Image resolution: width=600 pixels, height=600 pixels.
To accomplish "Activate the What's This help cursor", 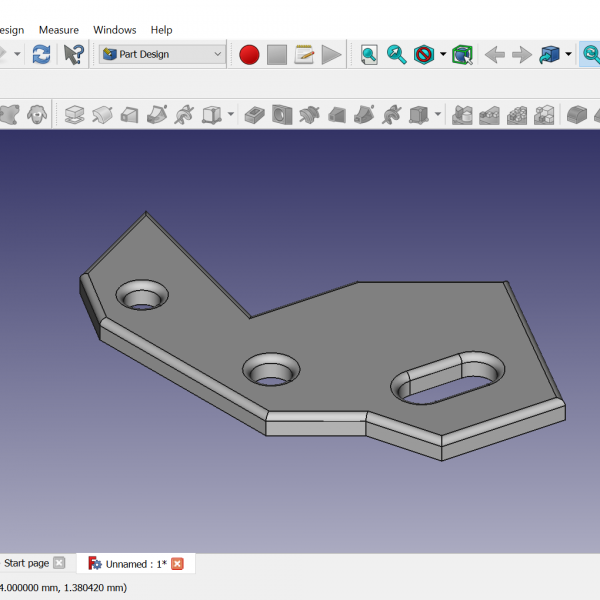I will click(x=74, y=54).
